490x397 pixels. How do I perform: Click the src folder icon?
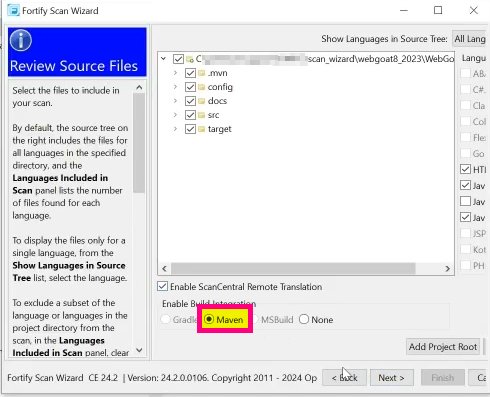(x=201, y=115)
